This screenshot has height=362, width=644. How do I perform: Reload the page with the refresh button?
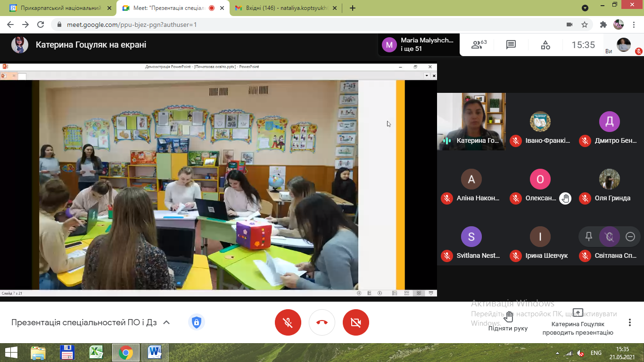(41, 25)
